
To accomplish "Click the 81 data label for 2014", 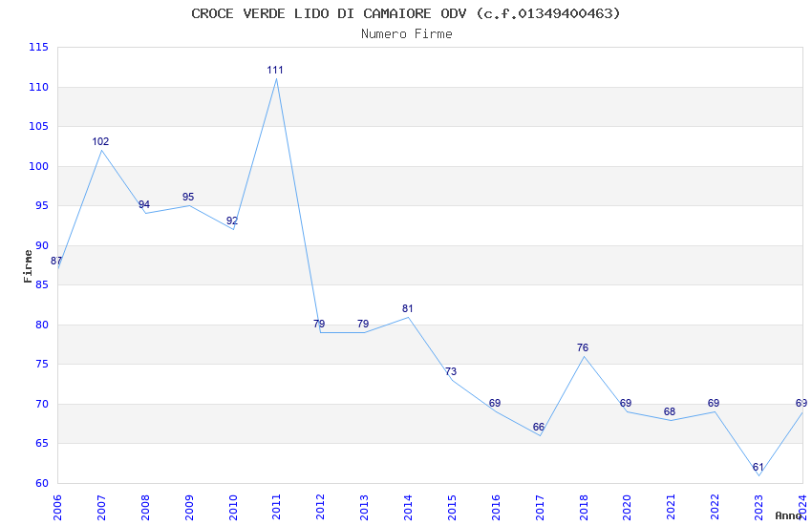I will point(408,308).
